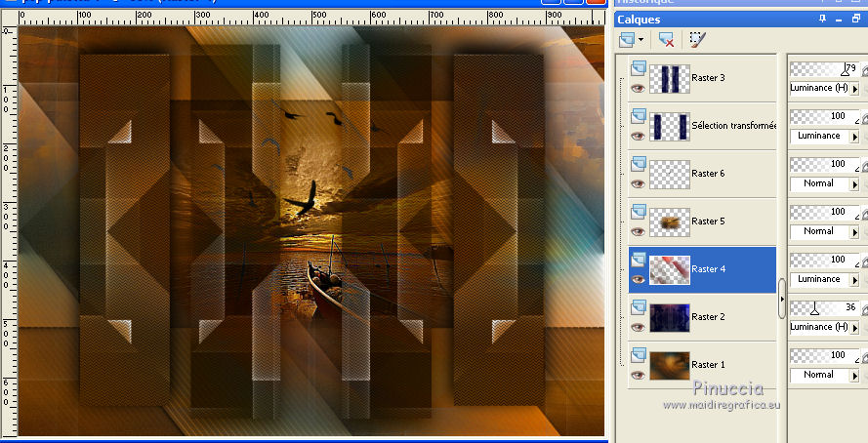Select the Sélection transformée layer thumbnail
The height and width of the screenshot is (443, 868).
[x=670, y=126]
